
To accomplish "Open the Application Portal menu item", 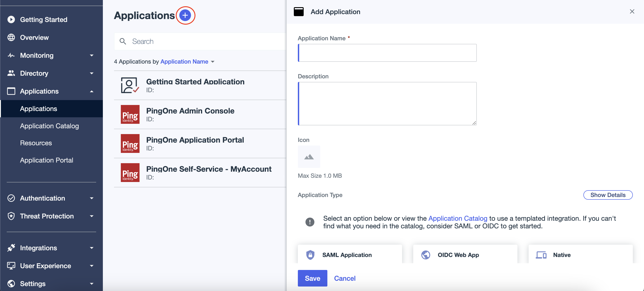I will coord(47,160).
